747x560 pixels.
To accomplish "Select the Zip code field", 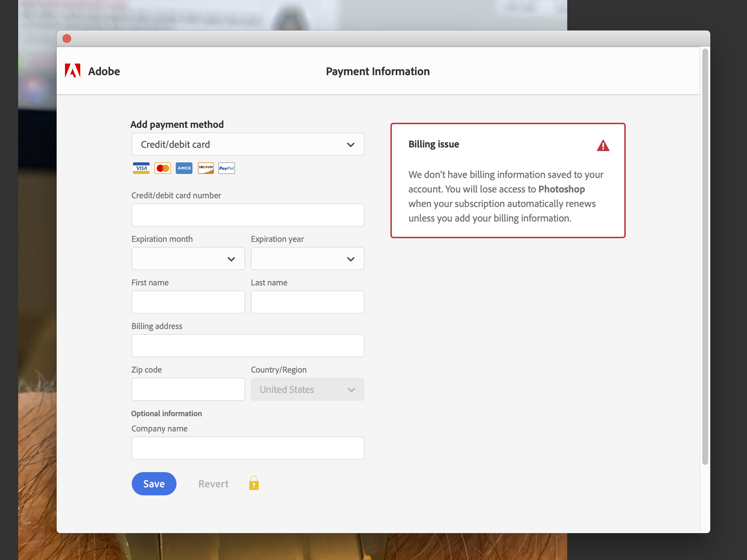I will [188, 389].
